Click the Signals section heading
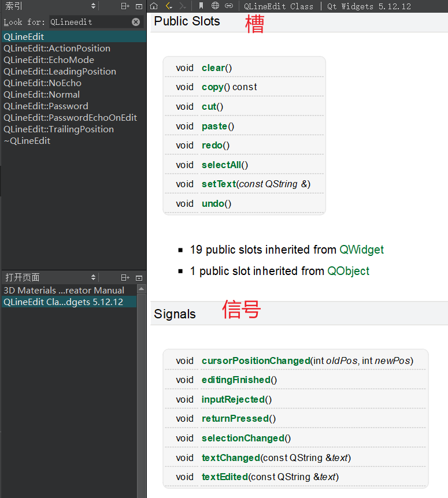This screenshot has width=448, height=498. 175,314
